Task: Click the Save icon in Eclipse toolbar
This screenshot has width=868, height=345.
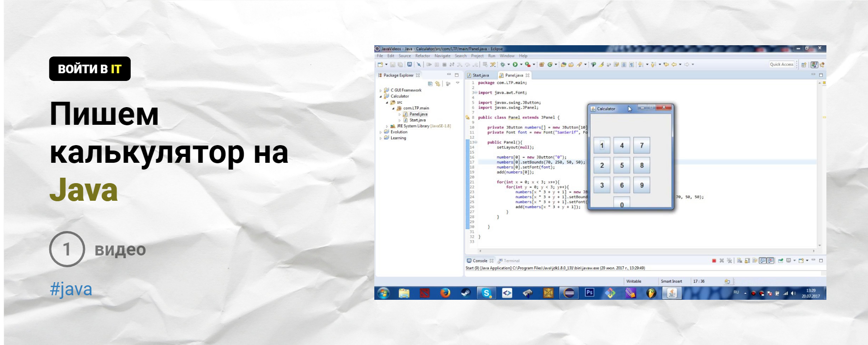Action: click(392, 65)
